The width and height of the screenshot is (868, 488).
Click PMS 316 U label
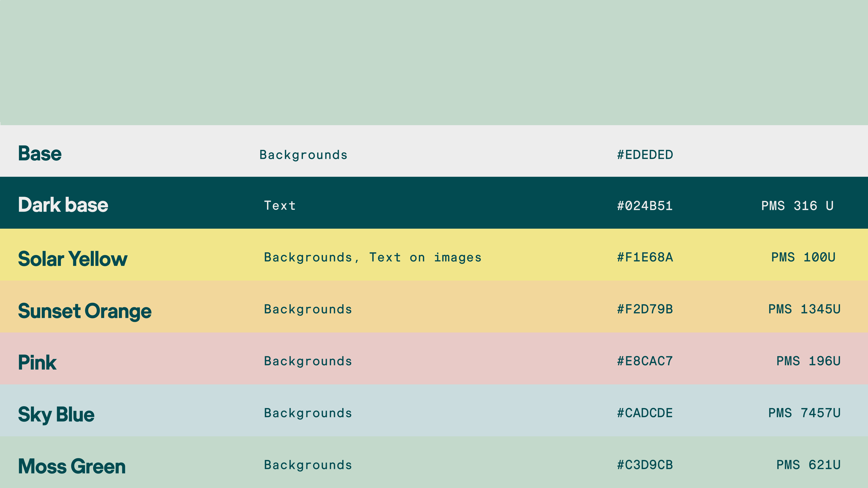coord(797,206)
